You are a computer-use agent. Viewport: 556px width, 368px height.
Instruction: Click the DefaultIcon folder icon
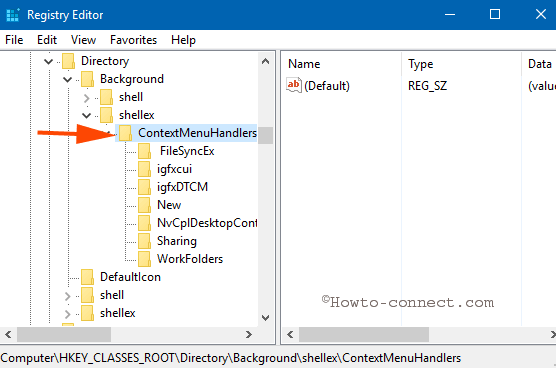click(88, 277)
